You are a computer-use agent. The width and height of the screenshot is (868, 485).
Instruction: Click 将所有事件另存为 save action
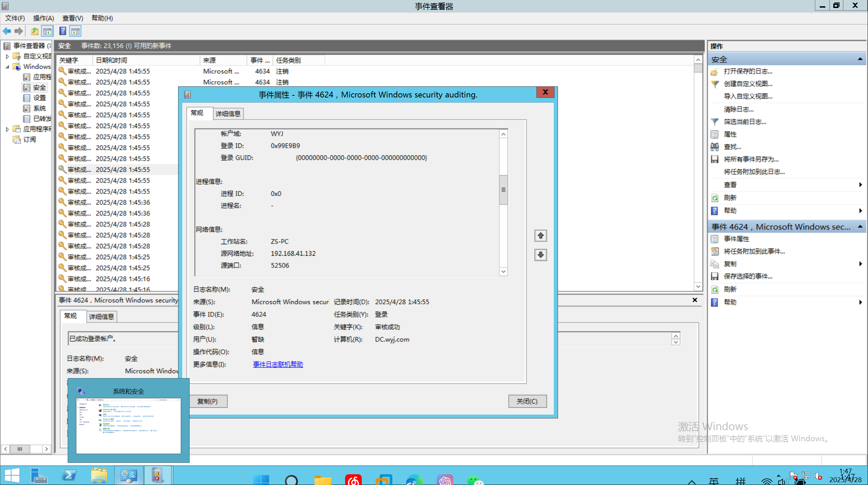[x=751, y=159]
